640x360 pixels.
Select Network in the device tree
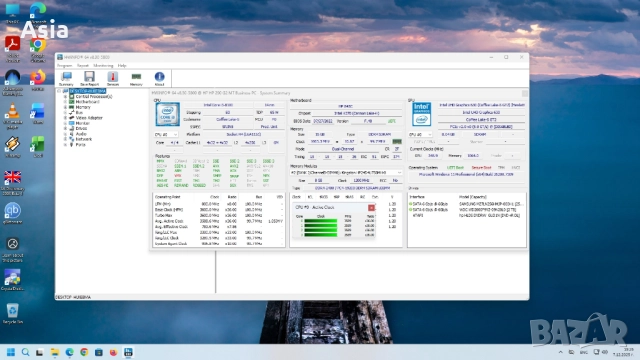83,139
